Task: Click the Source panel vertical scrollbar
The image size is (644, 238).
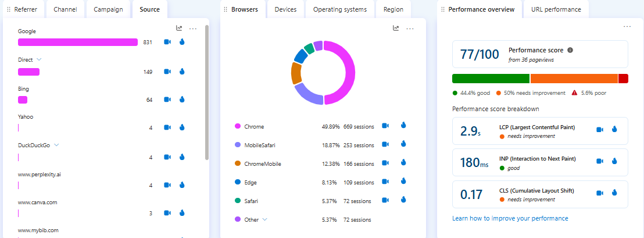Action: 207,93
